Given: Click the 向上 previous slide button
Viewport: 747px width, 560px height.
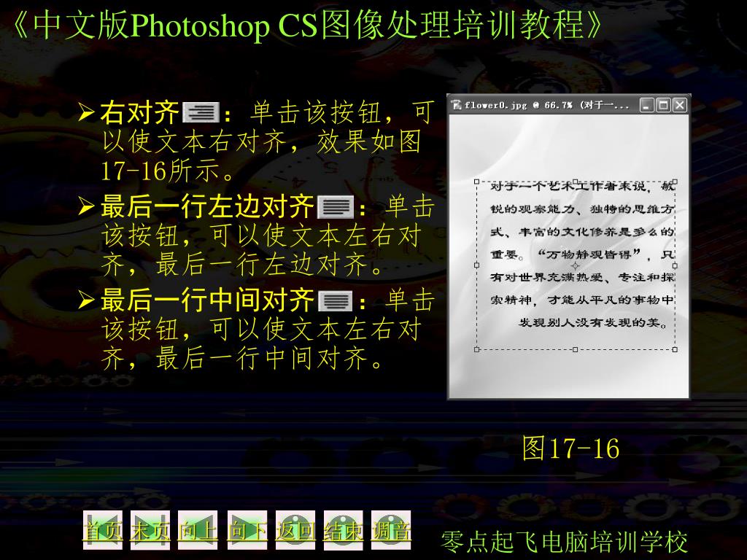Looking at the screenshot, I should click(198, 530).
